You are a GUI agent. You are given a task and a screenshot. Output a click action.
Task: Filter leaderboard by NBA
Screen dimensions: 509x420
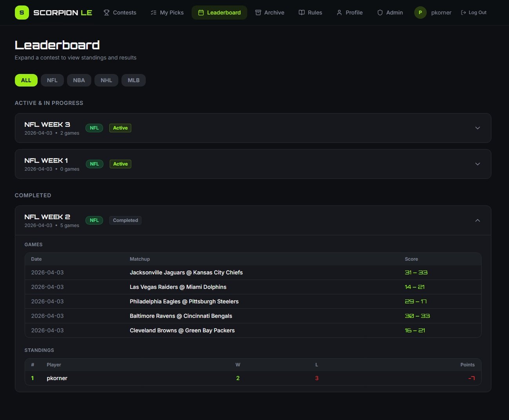(x=79, y=80)
